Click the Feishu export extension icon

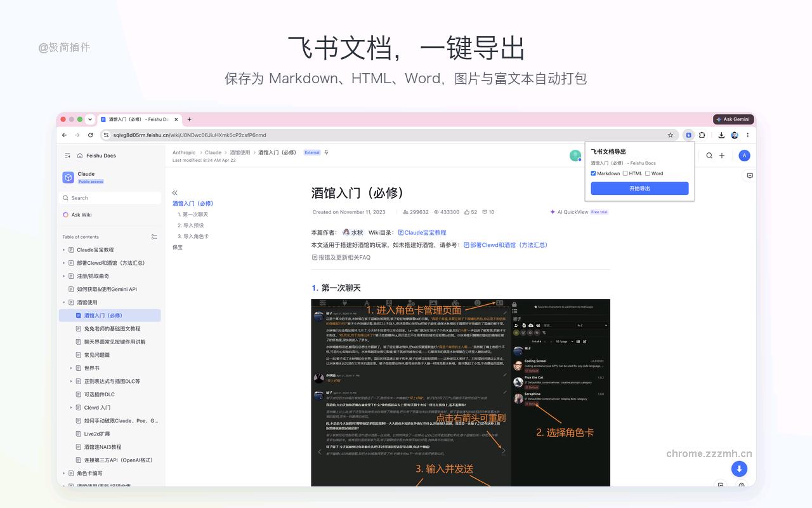coord(689,135)
